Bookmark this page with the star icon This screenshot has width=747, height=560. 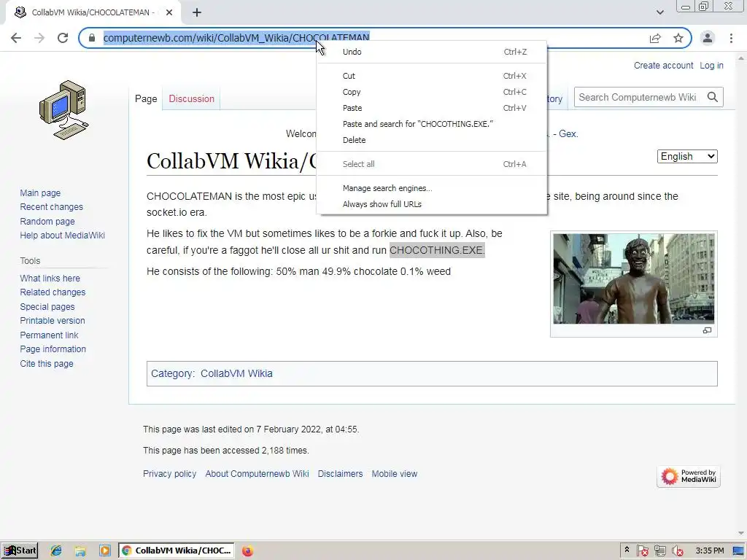coord(678,38)
